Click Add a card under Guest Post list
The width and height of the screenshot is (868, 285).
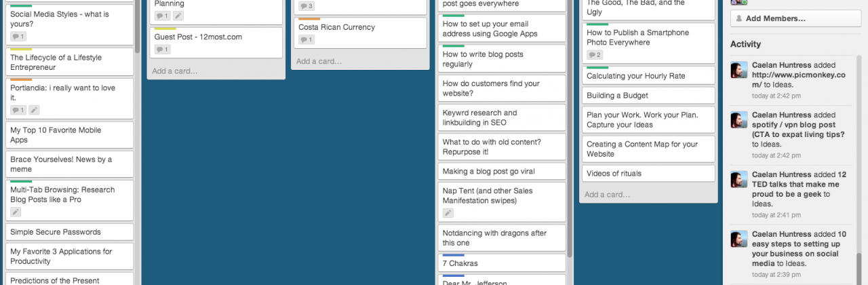click(175, 71)
